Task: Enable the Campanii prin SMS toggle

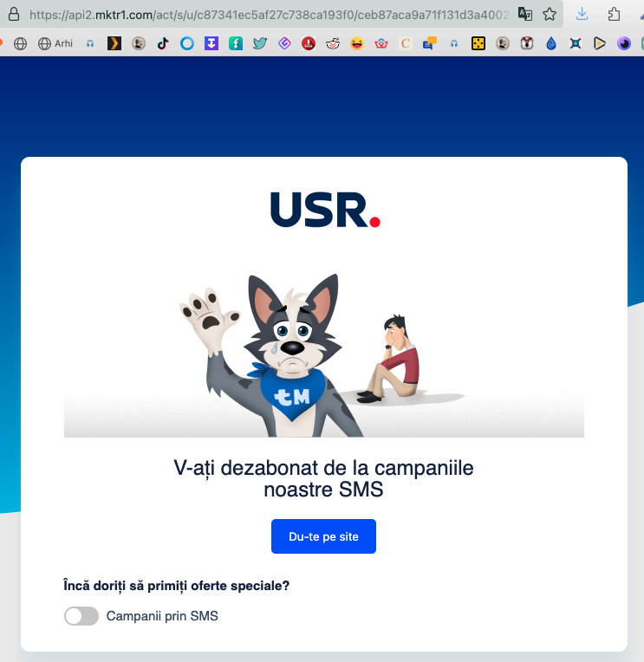Action: [x=81, y=616]
